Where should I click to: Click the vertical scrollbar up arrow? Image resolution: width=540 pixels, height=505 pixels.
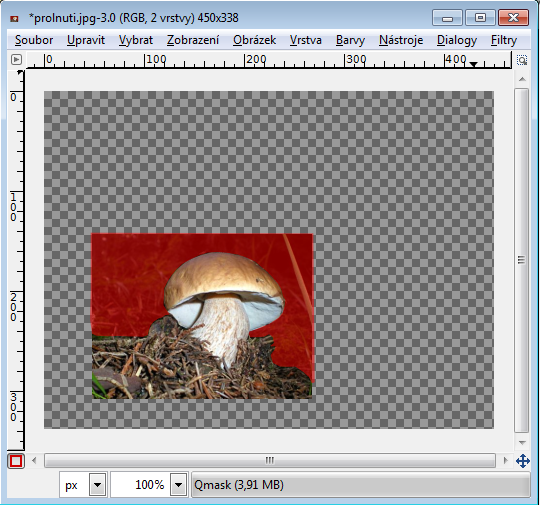pos(522,79)
